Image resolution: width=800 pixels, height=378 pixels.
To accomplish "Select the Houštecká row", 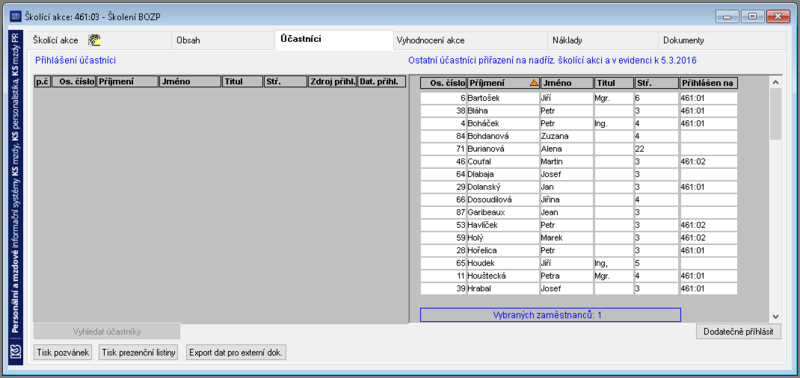I will [x=579, y=276].
